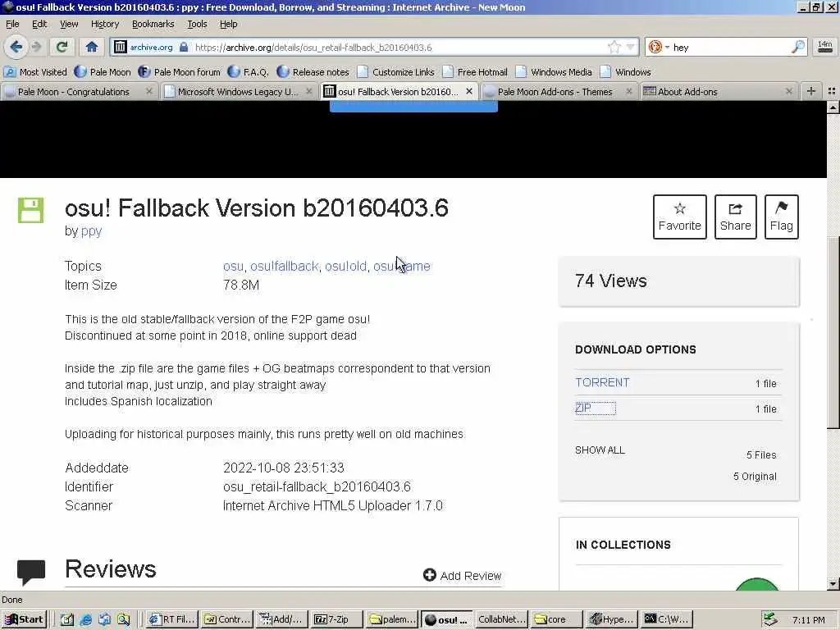Open the Tools menu
The image size is (840, 630).
(197, 24)
